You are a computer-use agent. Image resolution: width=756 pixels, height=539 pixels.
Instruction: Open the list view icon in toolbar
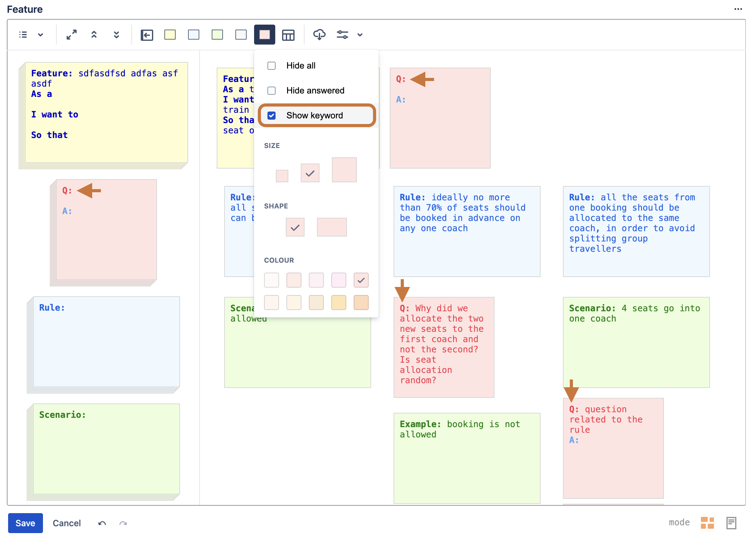23,35
